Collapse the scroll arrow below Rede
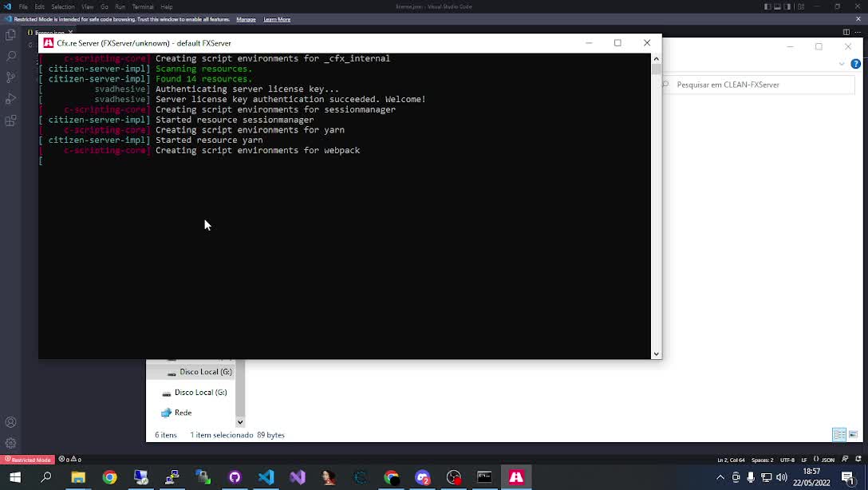 click(x=239, y=422)
